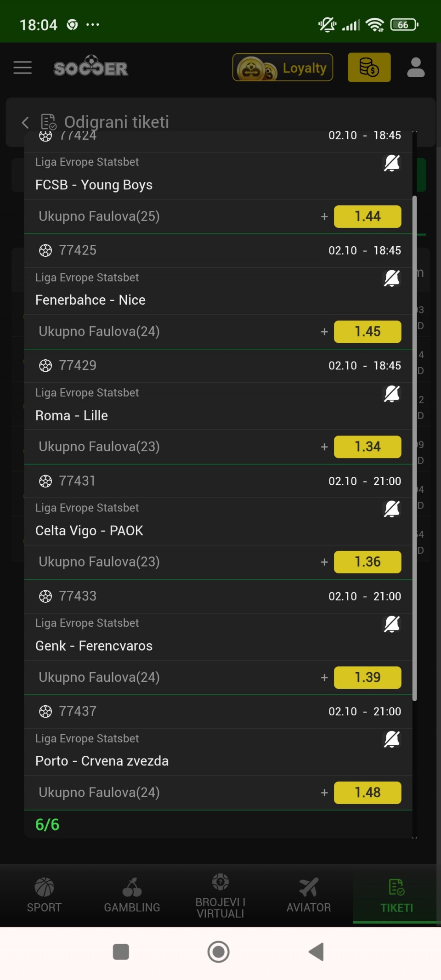Expand the plus next to odds 1.44
441x980 pixels.
pyautogui.click(x=324, y=217)
